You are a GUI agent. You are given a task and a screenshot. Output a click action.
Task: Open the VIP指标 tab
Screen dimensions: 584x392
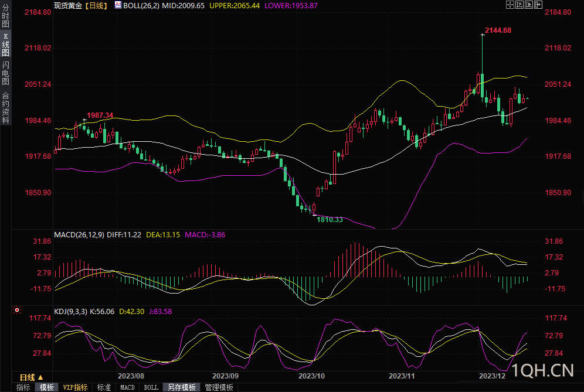(75, 387)
